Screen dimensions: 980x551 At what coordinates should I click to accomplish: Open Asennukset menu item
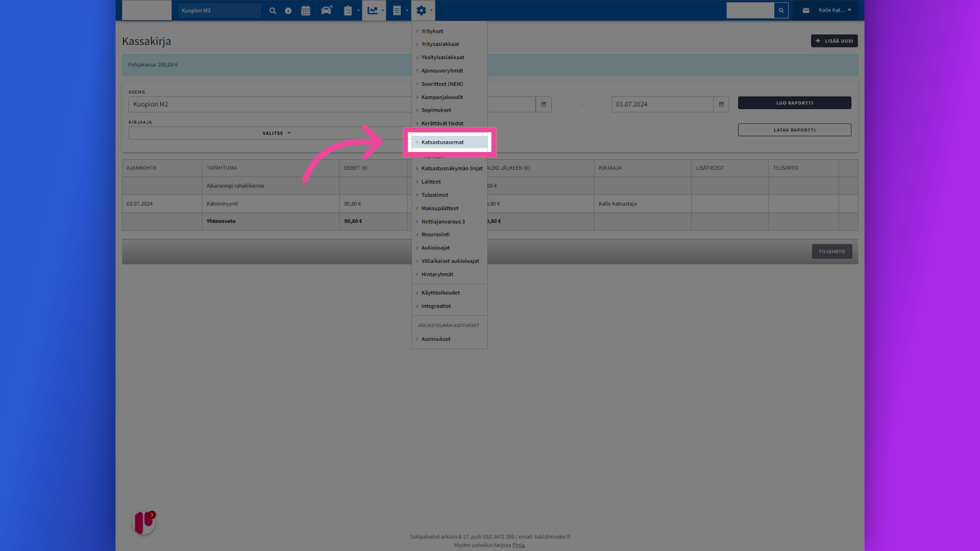(435, 339)
